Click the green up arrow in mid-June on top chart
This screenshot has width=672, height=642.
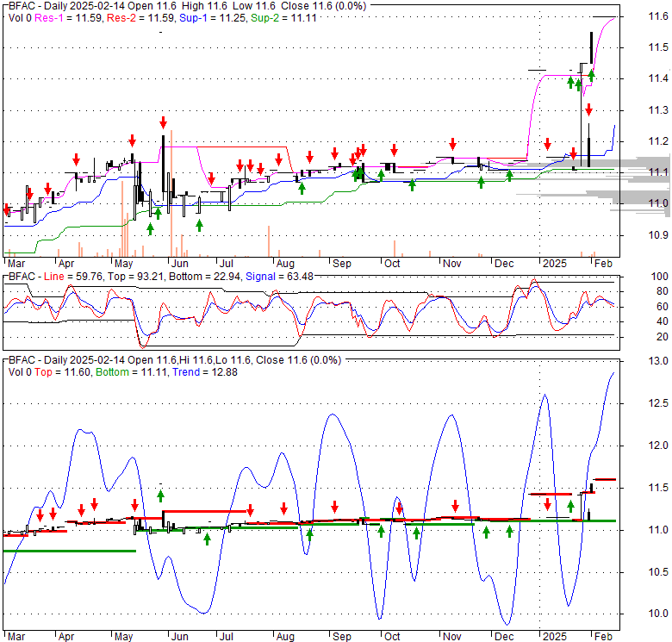click(199, 225)
